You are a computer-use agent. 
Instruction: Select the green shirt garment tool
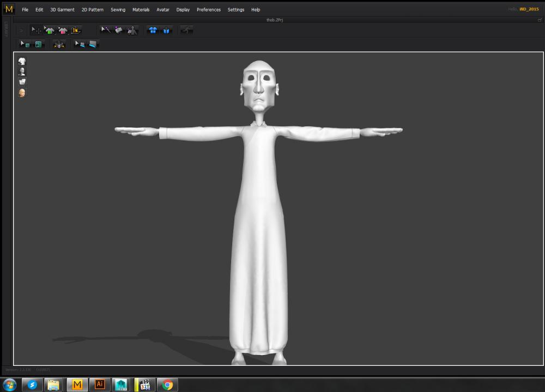pos(50,30)
